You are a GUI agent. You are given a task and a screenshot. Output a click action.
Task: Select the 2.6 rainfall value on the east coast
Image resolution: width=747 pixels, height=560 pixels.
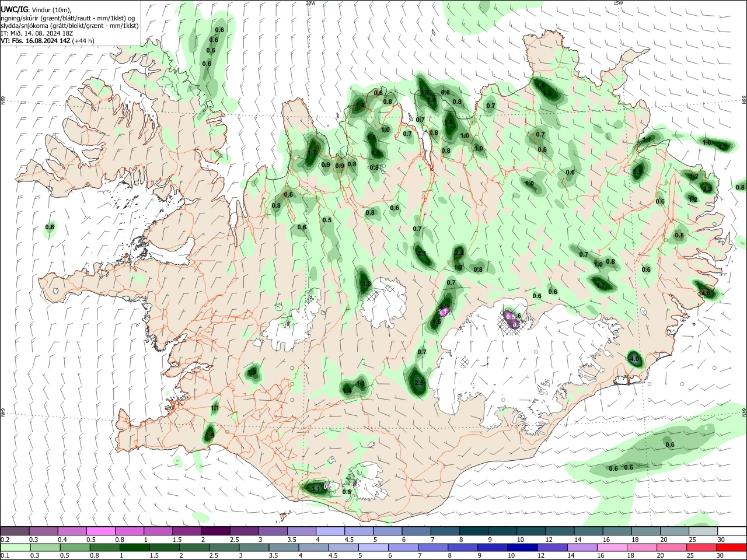point(706,293)
